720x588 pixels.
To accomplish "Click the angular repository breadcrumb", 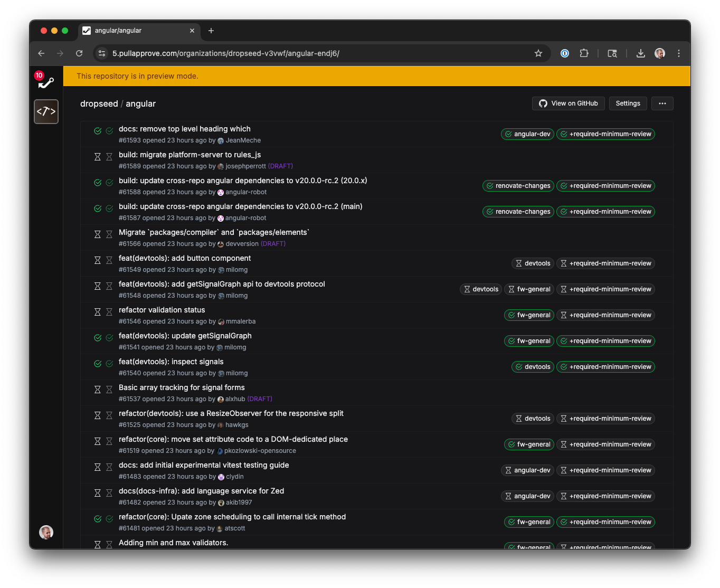I will [140, 104].
